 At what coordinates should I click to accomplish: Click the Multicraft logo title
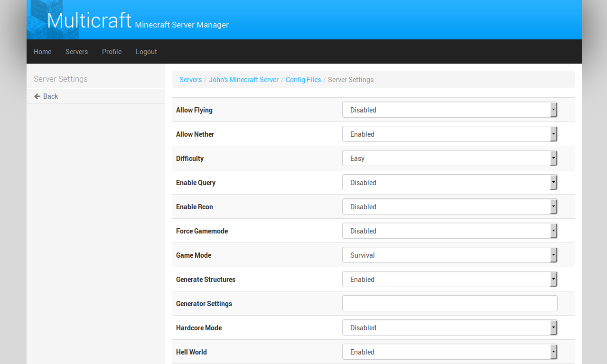[x=89, y=20]
